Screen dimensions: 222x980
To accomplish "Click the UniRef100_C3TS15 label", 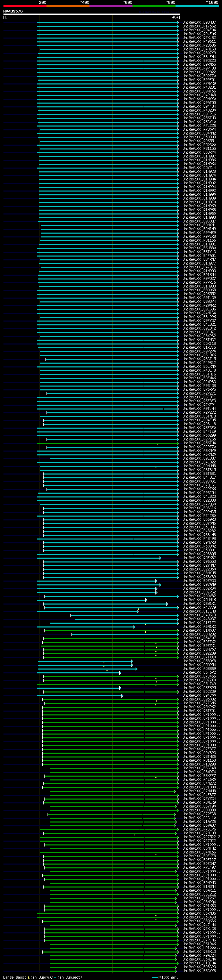I will coord(199,469).
